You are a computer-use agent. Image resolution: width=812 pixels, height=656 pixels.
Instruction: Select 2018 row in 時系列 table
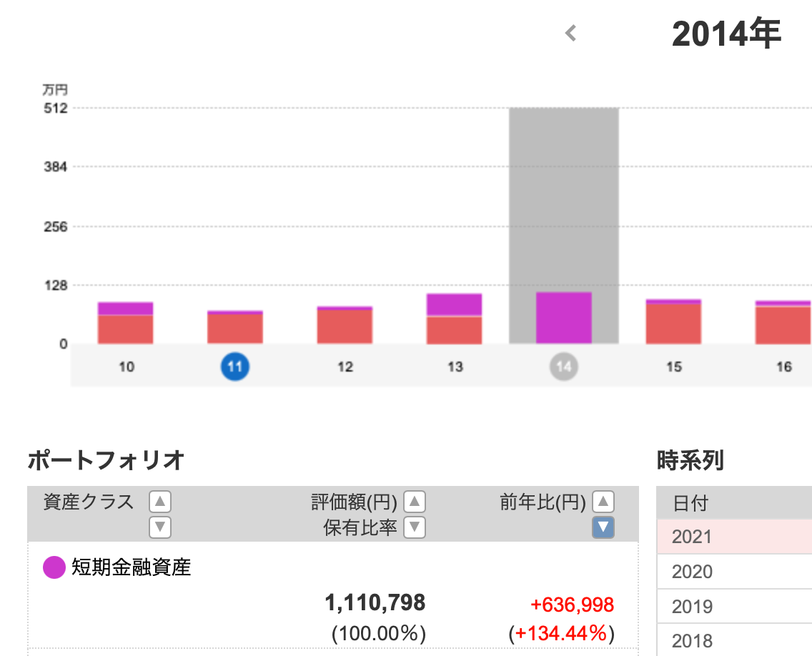[x=734, y=640]
